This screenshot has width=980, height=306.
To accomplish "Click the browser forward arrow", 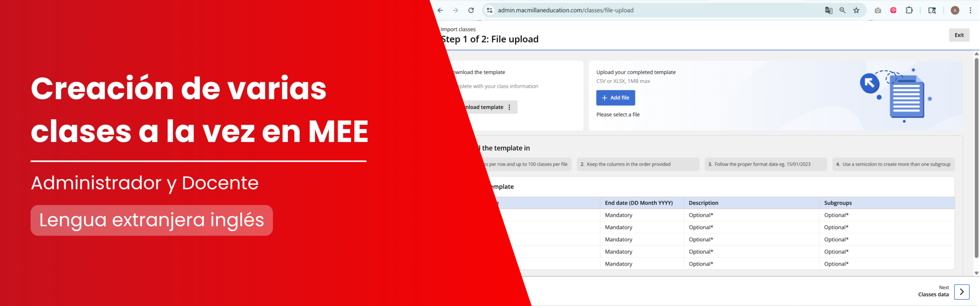I will 455,10.
